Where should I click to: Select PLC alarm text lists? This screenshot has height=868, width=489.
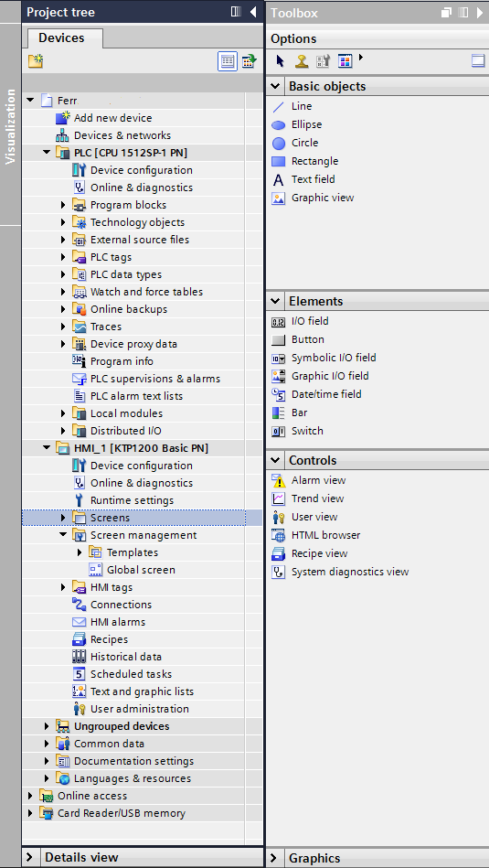pyautogui.click(x=136, y=396)
